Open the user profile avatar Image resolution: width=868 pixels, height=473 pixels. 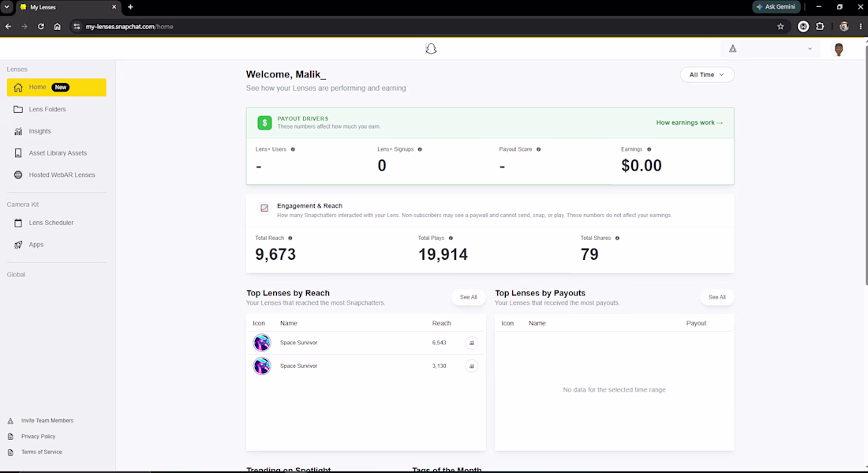tap(839, 49)
